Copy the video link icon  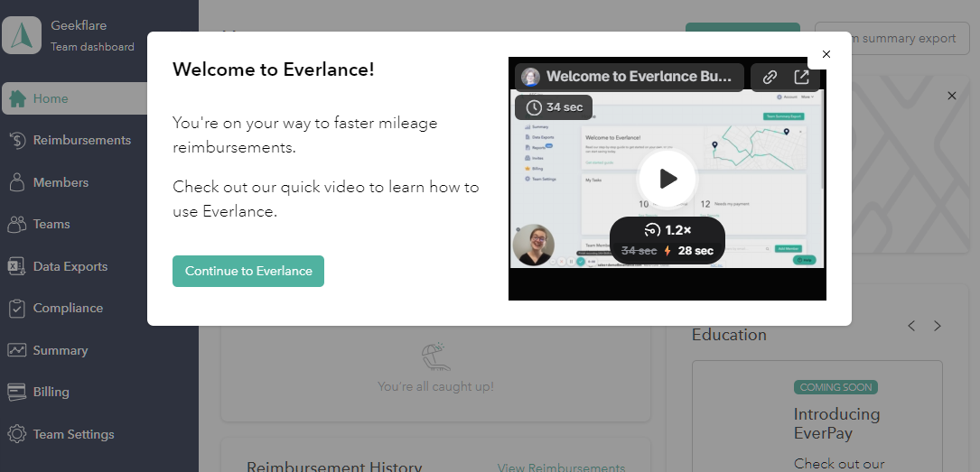[x=770, y=77]
